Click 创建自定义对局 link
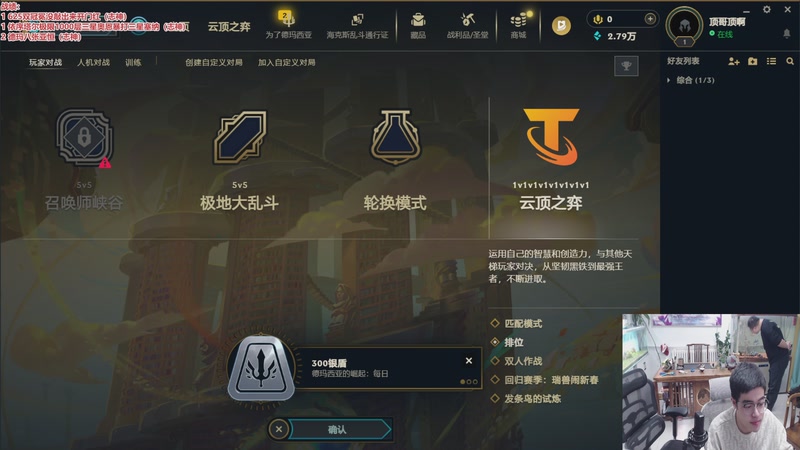The width and height of the screenshot is (800, 450). [214, 62]
